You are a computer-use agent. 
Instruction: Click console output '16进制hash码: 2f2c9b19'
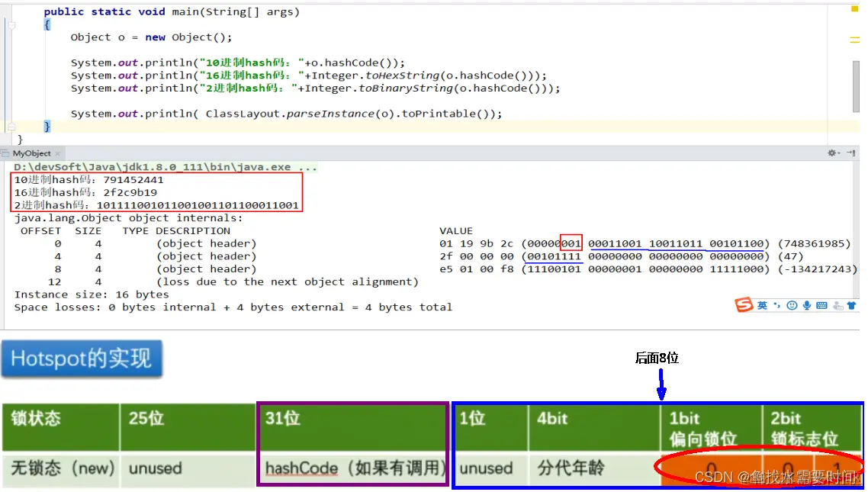click(x=85, y=192)
